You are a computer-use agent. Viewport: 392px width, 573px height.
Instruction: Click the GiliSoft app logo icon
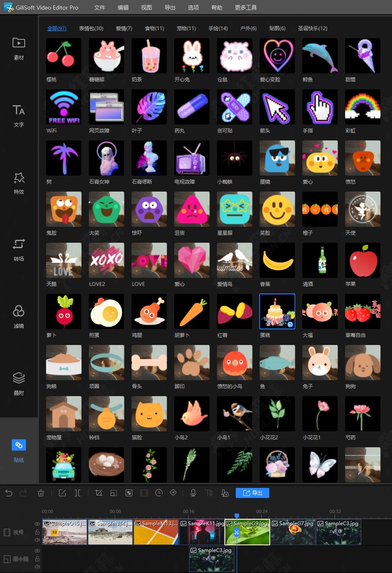(8, 7)
